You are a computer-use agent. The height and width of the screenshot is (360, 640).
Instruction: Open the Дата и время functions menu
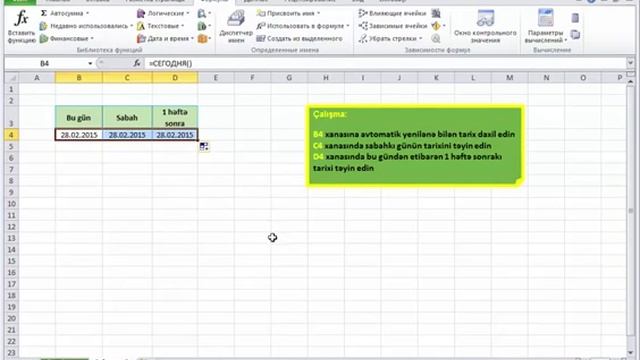165,39
